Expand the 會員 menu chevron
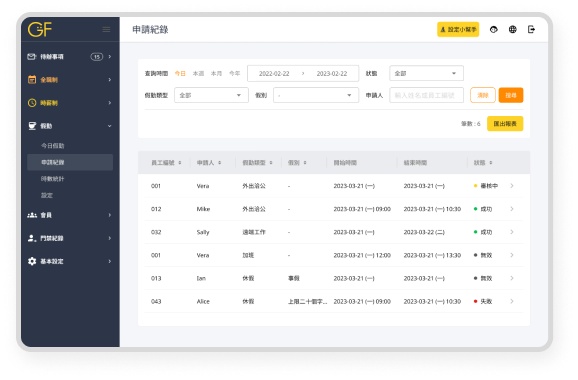 click(110, 215)
